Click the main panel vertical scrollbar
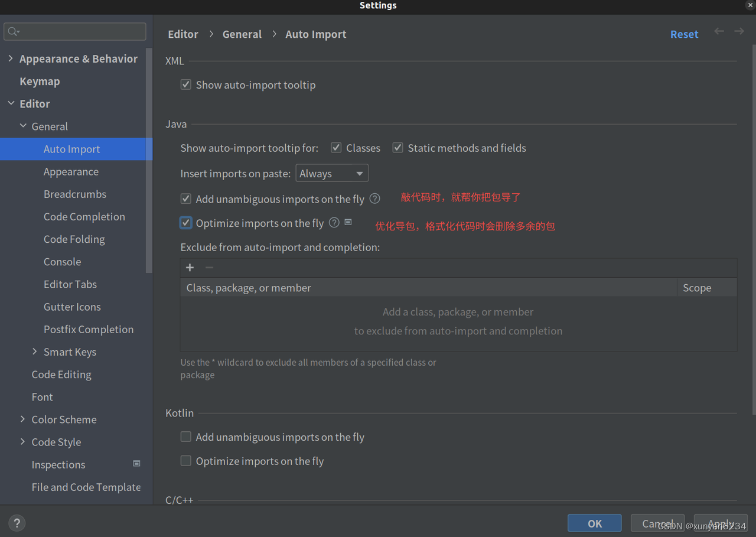The width and height of the screenshot is (756, 537). click(x=753, y=230)
